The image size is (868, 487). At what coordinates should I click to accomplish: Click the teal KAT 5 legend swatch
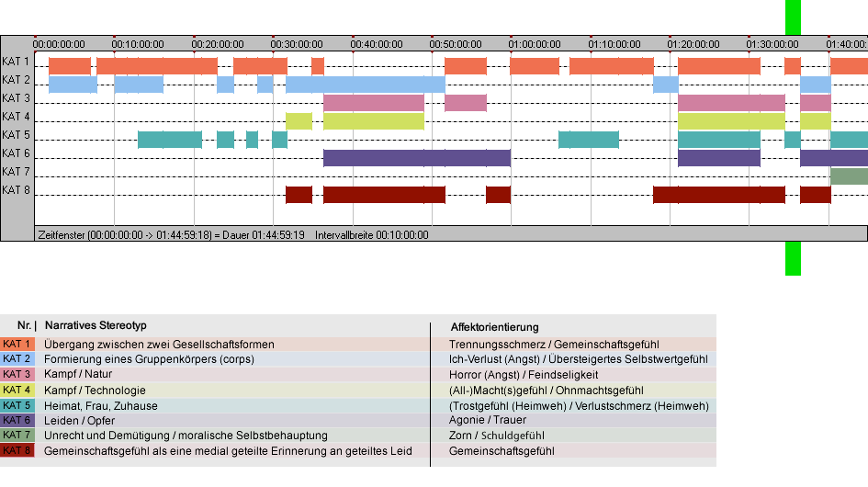click(x=17, y=405)
